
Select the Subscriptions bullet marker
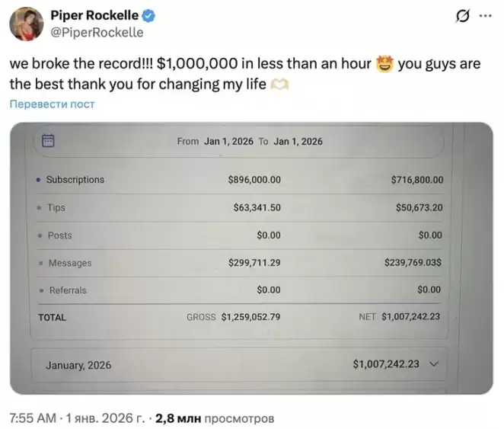pyautogui.click(x=38, y=181)
